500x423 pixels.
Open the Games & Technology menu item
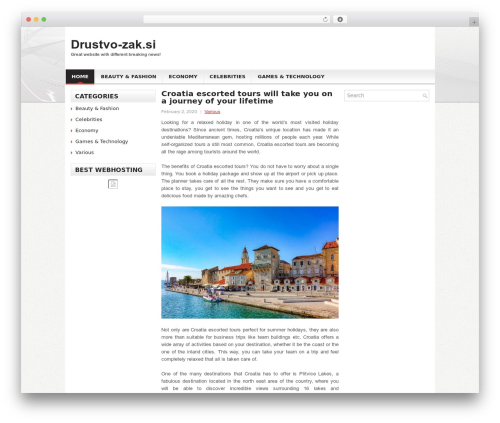point(291,77)
